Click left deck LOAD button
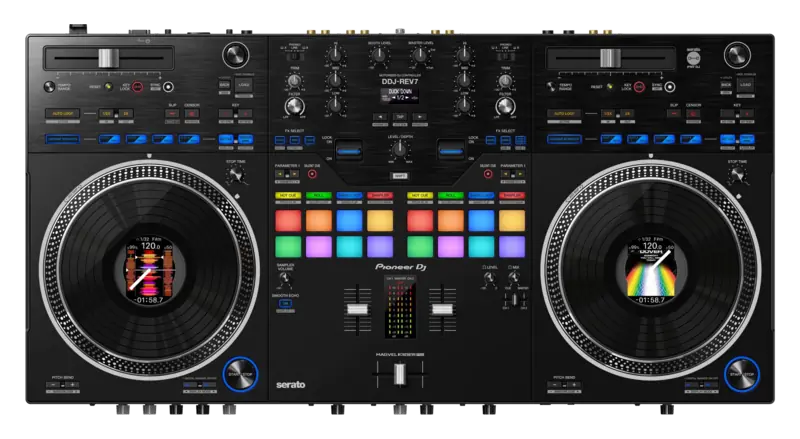Image resolution: width=800 pixels, height=439 pixels. (244, 85)
